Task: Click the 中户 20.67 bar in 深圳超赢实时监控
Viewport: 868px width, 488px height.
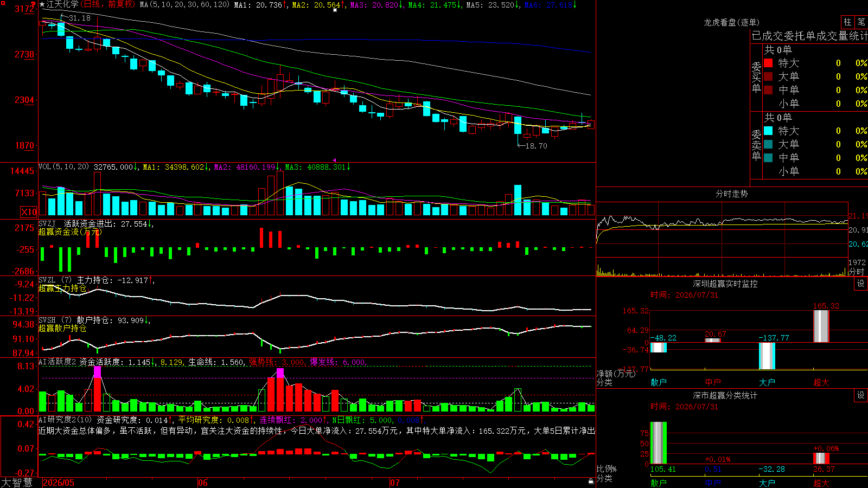Action: coord(713,341)
